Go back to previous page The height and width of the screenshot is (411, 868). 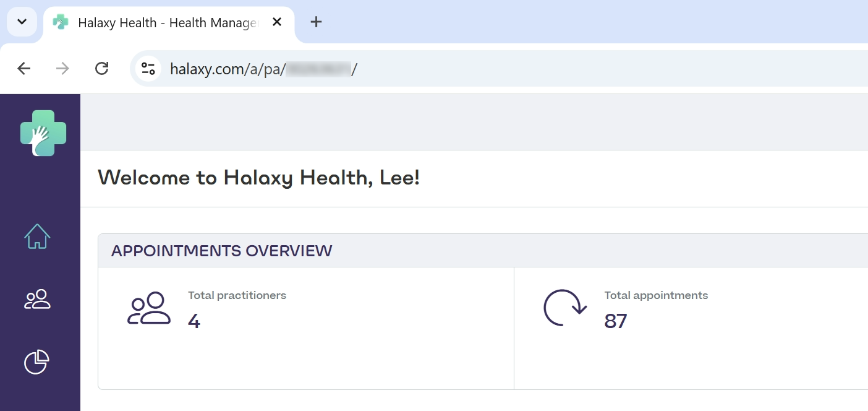[x=24, y=68]
